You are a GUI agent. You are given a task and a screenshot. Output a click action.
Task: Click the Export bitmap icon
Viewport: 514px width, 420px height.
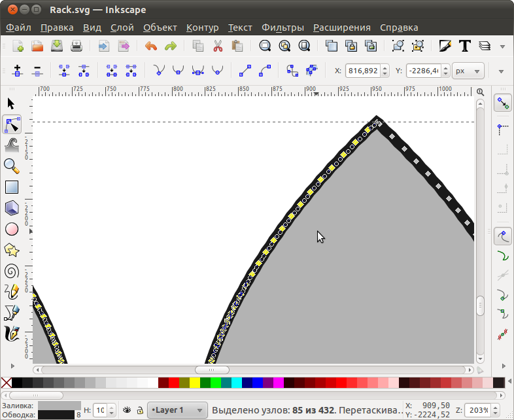(124, 46)
